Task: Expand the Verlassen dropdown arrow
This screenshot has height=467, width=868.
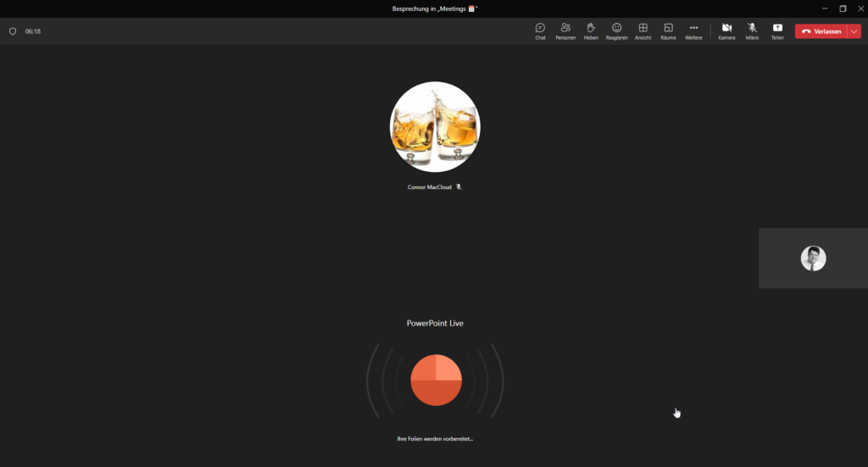Action: pyautogui.click(x=854, y=31)
